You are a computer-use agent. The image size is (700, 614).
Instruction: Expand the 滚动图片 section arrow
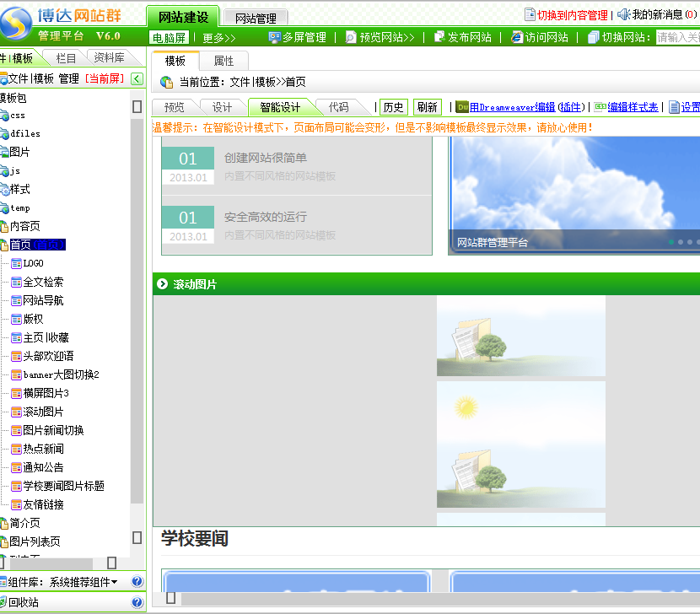pos(162,284)
